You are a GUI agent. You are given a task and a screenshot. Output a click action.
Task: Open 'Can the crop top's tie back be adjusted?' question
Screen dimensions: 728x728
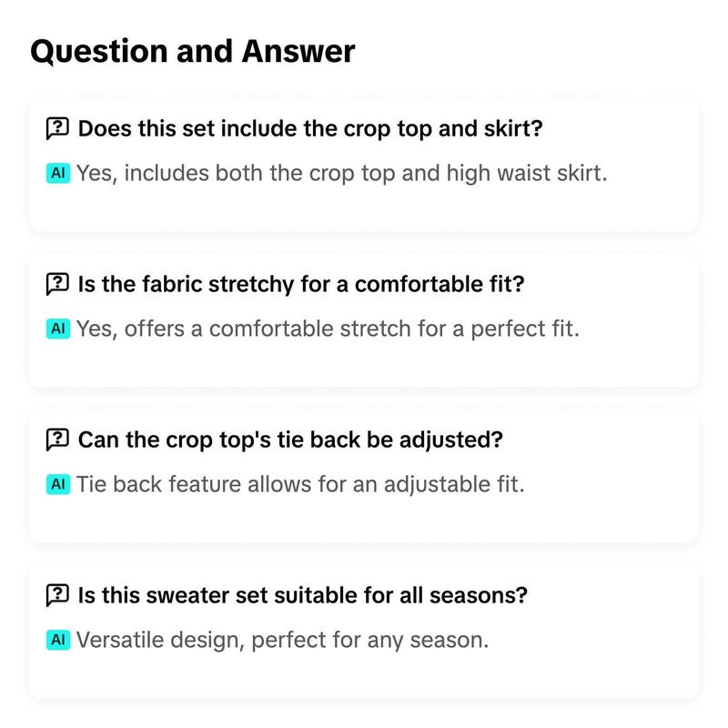pyautogui.click(x=290, y=440)
